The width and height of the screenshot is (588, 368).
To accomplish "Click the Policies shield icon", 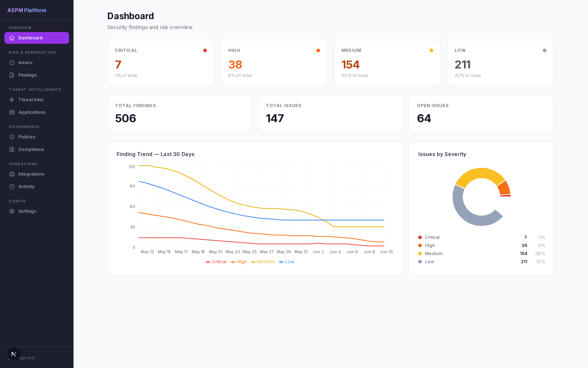I will [x=12, y=137].
